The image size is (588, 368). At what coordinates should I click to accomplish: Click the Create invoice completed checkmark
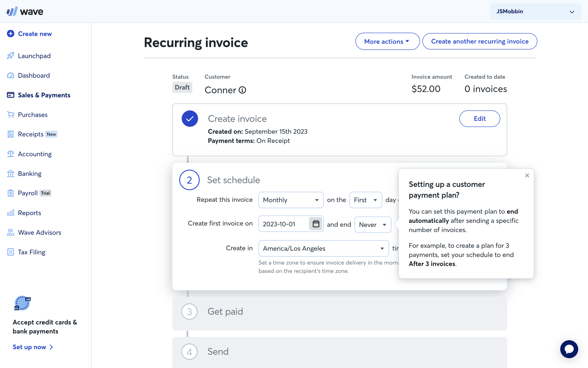coord(190,119)
